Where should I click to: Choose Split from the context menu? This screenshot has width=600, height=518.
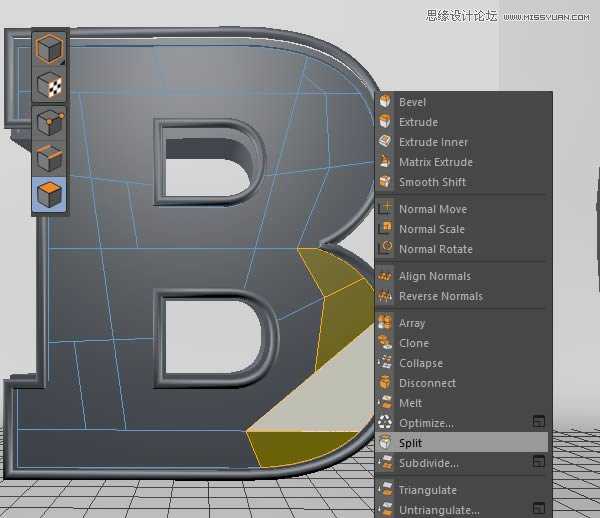click(x=410, y=442)
